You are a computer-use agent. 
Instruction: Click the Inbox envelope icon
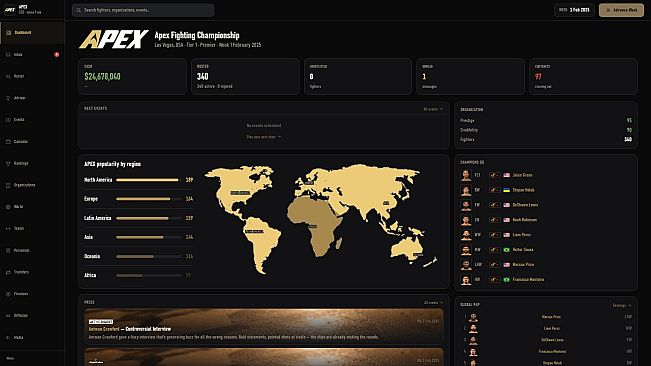(x=8, y=54)
